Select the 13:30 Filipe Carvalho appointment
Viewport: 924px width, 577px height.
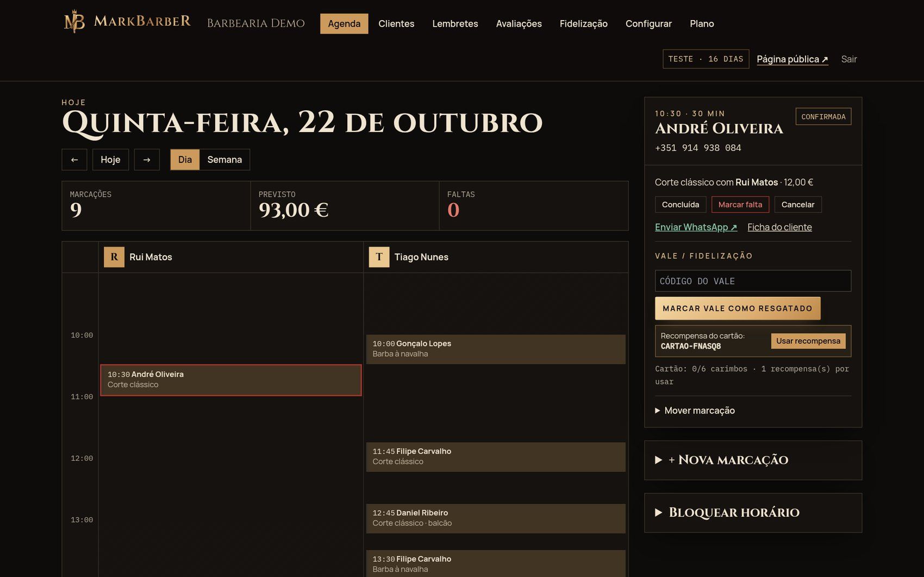coord(496,563)
